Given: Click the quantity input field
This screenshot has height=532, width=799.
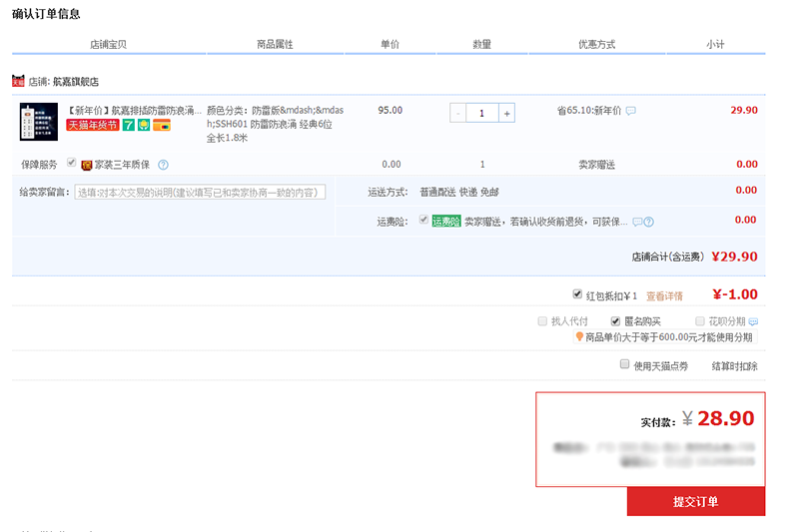Looking at the screenshot, I should pyautogui.click(x=482, y=113).
